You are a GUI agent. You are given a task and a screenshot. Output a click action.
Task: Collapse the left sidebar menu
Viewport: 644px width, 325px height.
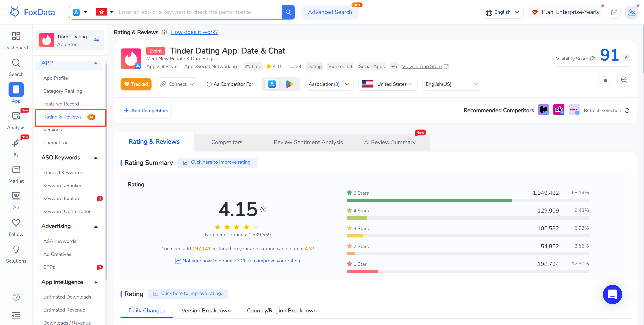click(16, 316)
